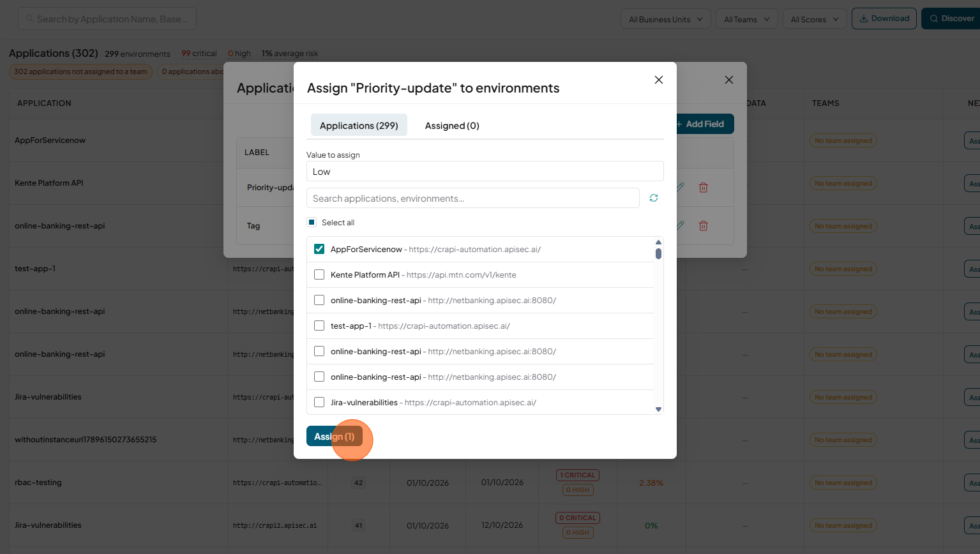Click the rbac-testing application name
The height and width of the screenshot is (554, 980).
point(38,483)
